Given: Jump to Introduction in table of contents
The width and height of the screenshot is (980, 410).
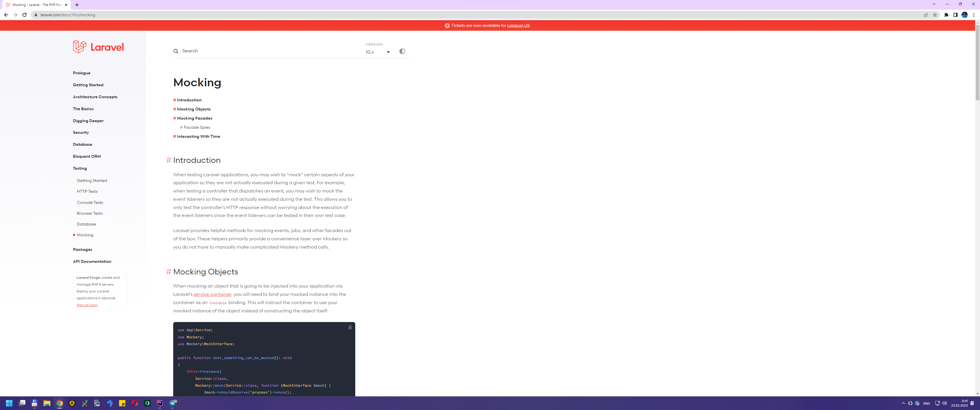Looking at the screenshot, I should click(189, 100).
